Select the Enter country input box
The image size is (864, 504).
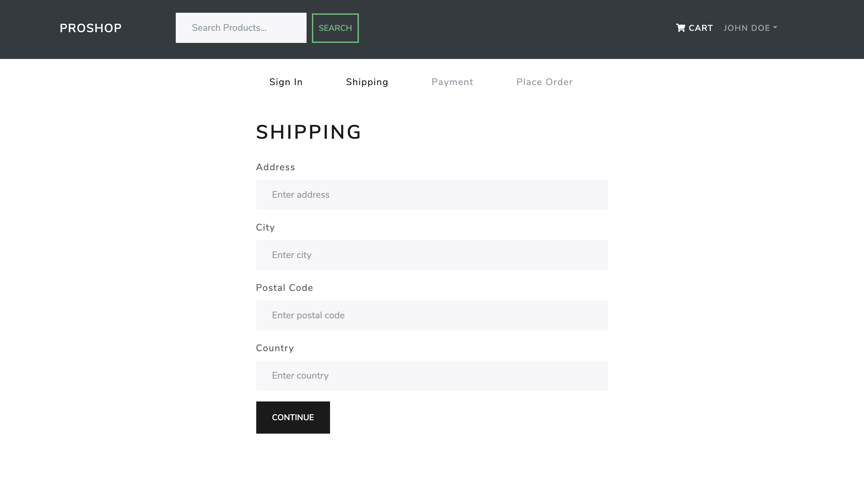[432, 376]
